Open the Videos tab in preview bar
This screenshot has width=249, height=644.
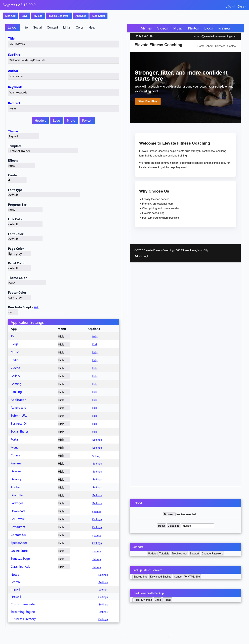tap(162, 28)
